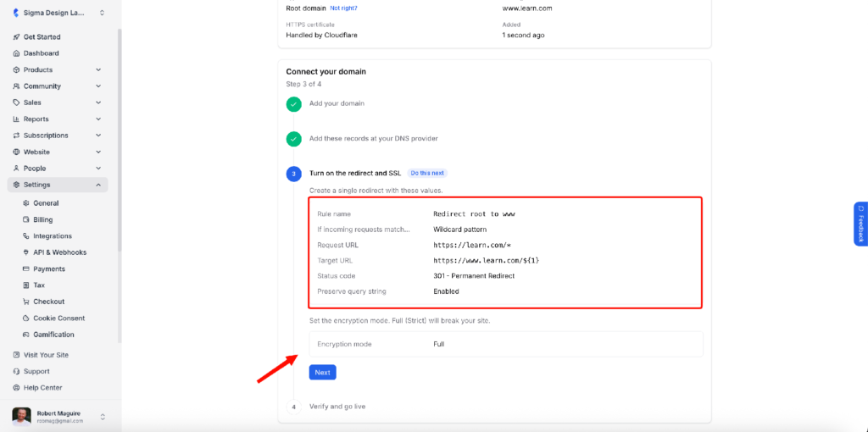Click the Help Center icon
Image resolution: width=868 pixels, height=432 pixels.
coord(16,388)
